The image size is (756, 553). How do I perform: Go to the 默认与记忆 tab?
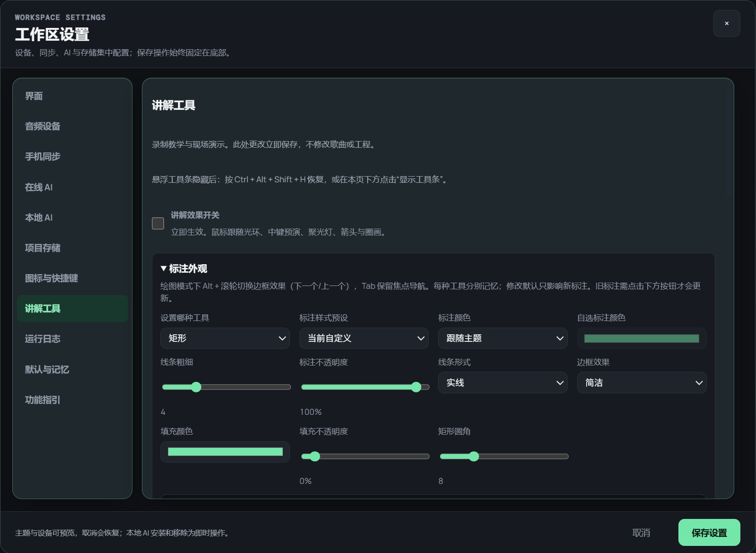pyautogui.click(x=72, y=369)
